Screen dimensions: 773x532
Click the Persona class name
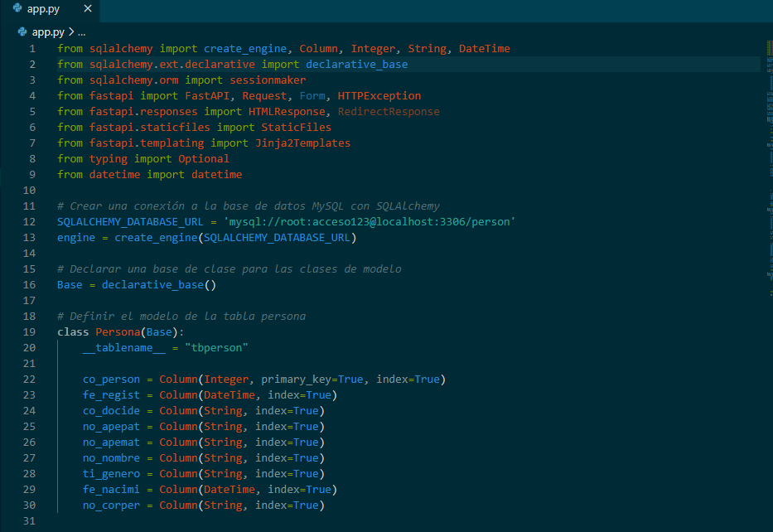118,331
